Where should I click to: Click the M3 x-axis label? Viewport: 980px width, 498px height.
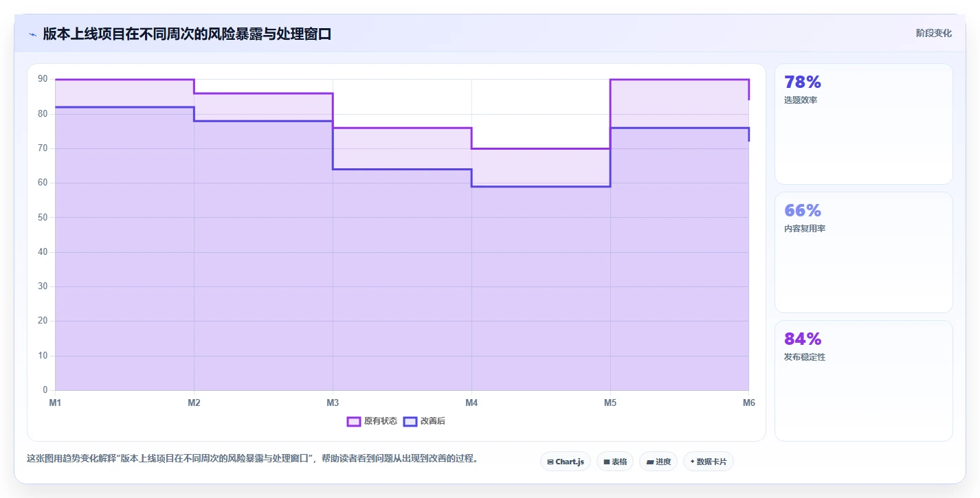[333, 403]
